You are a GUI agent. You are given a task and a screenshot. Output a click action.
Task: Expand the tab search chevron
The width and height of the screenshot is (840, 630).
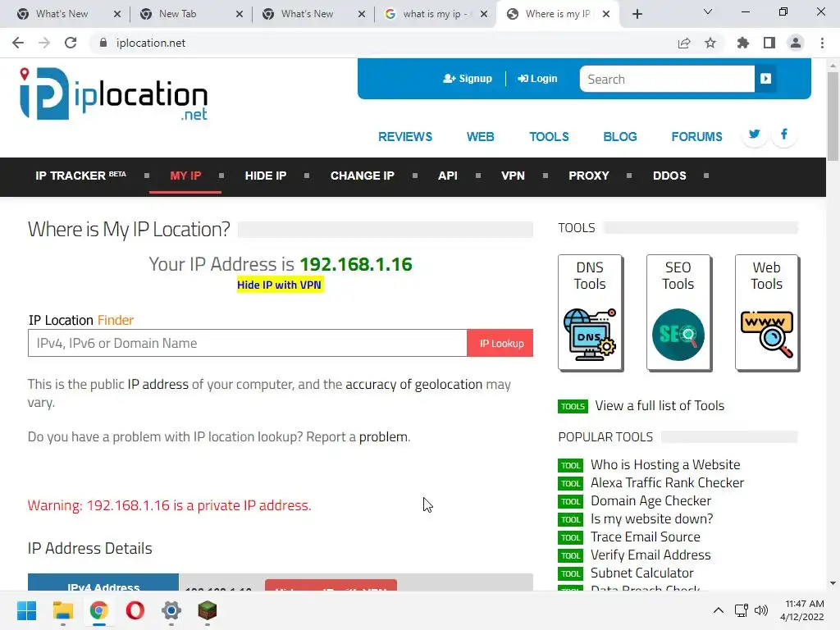pos(708,11)
